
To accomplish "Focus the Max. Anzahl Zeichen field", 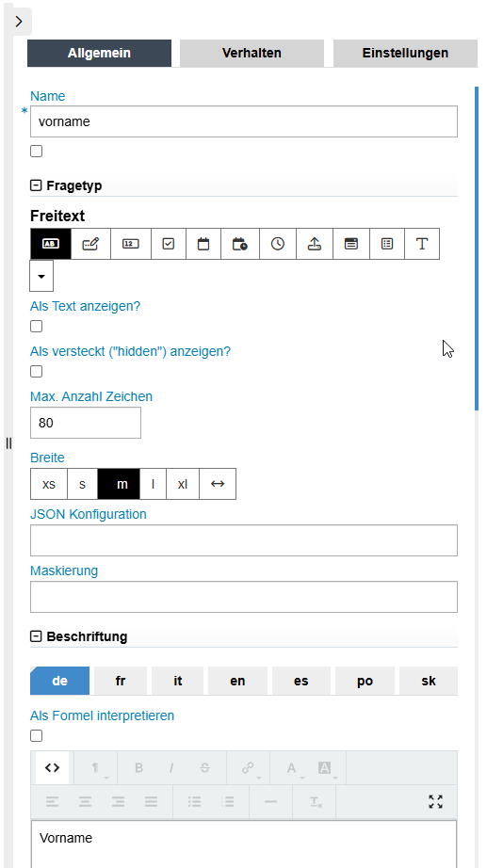I will click(86, 423).
